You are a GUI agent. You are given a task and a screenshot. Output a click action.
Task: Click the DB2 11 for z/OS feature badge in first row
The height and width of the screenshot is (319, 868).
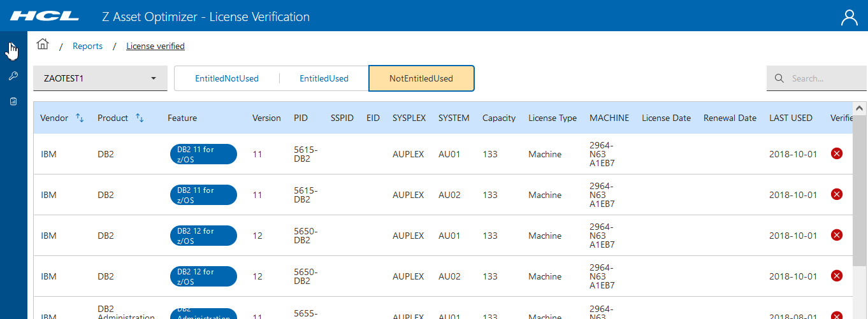(203, 154)
